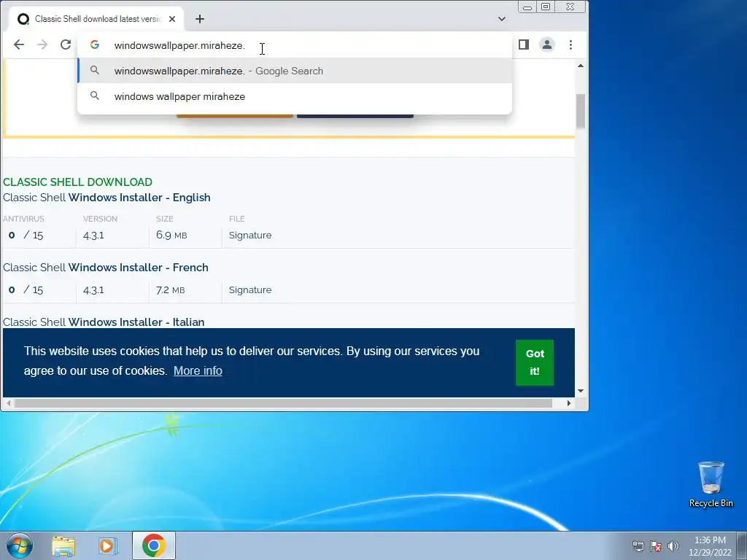Click the horizontal scrollbar left arrow
The image size is (747, 560).
click(8, 403)
